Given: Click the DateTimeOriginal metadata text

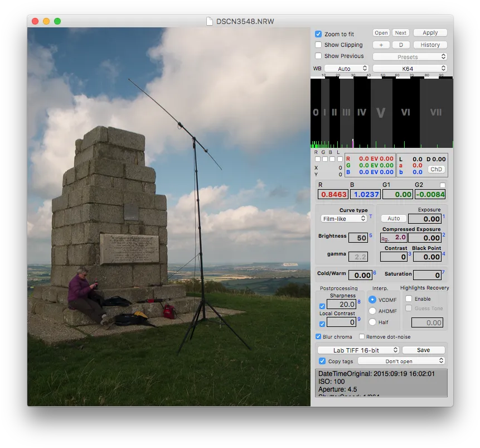Looking at the screenshot, I should pyautogui.click(x=376, y=374).
